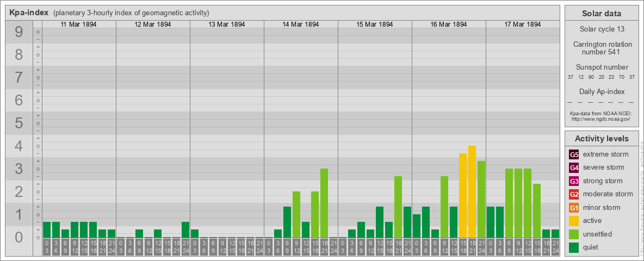Click the 17 Mar 15-18 light green bar
This screenshot has width=644, height=261.
[x=537, y=210]
